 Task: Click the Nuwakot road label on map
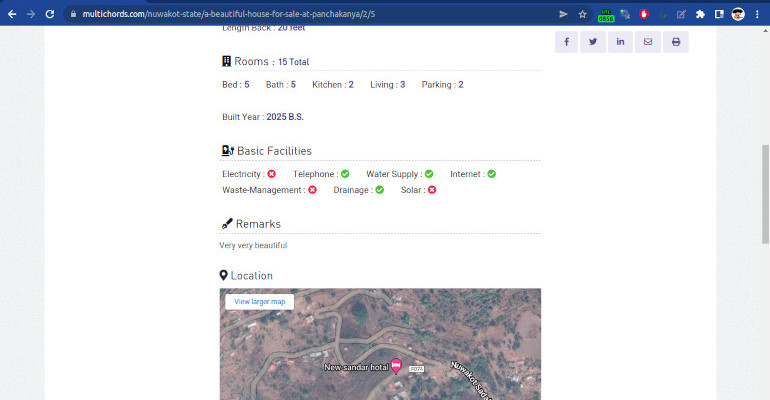click(x=471, y=380)
